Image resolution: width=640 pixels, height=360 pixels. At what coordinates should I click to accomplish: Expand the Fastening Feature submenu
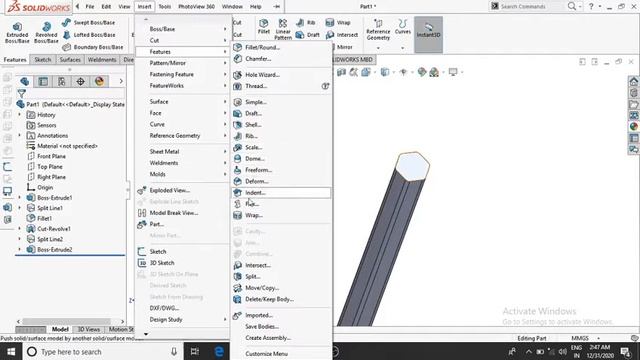[182, 74]
